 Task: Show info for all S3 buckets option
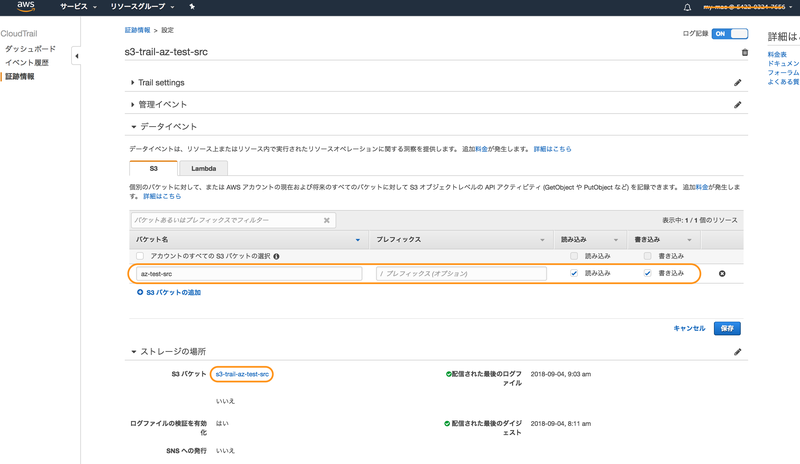[x=276, y=256]
